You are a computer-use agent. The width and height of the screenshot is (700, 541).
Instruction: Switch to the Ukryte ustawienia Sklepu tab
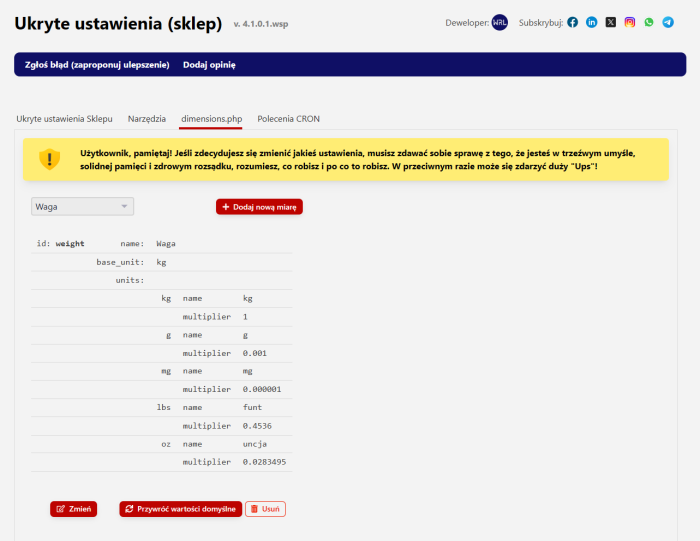click(64, 119)
